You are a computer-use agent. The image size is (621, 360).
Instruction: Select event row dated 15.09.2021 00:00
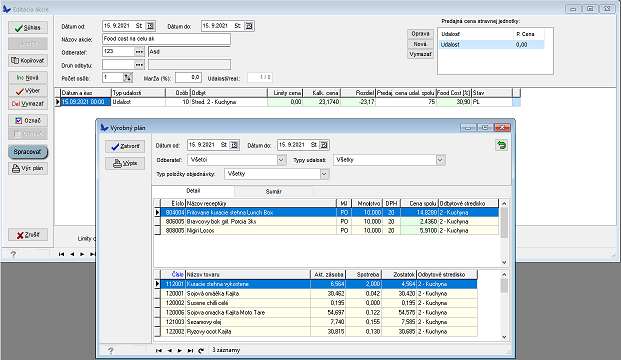287,102
